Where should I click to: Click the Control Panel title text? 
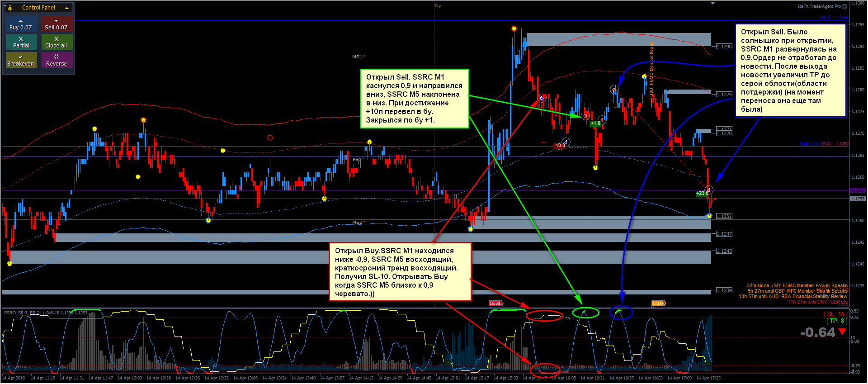click(x=38, y=8)
